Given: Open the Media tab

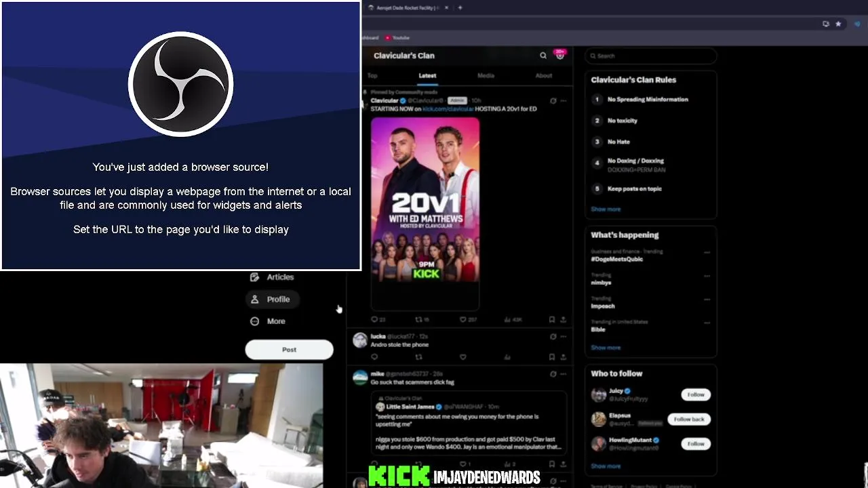Looking at the screenshot, I should [486, 76].
